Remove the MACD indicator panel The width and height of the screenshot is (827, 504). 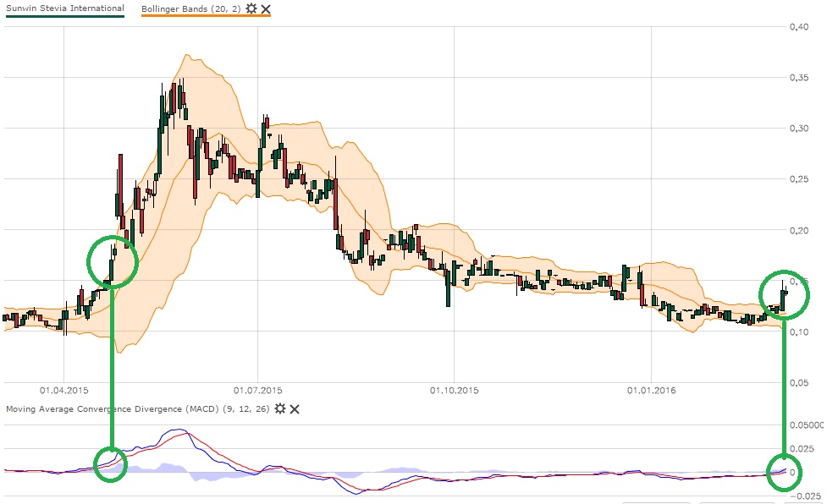coord(295,409)
